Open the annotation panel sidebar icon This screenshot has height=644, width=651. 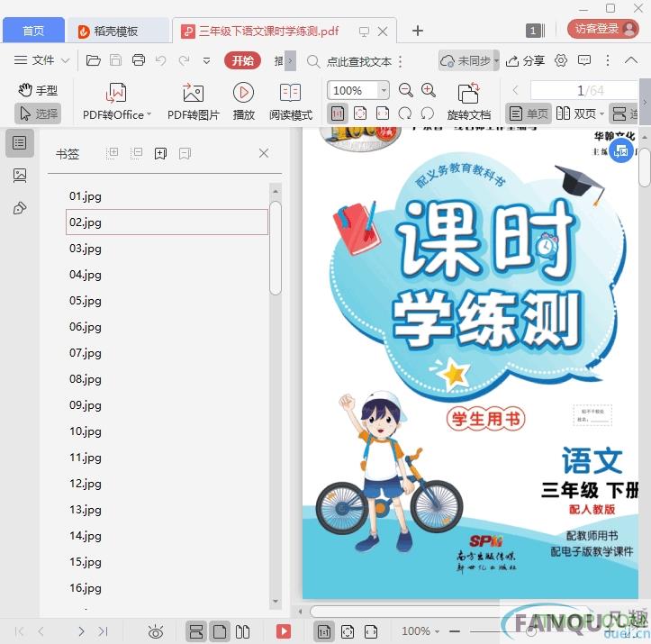[x=20, y=207]
